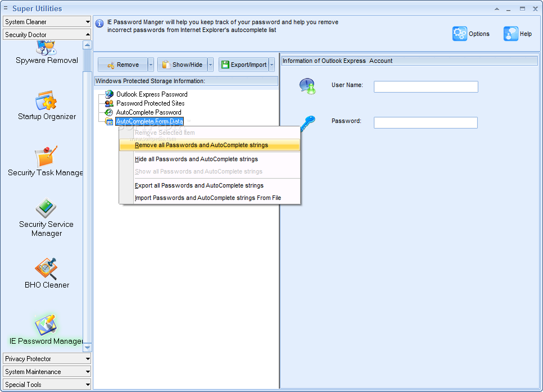Open the Export/Import button dropdown arrow
Image resolution: width=543 pixels, height=392 pixels.
[x=272, y=65]
